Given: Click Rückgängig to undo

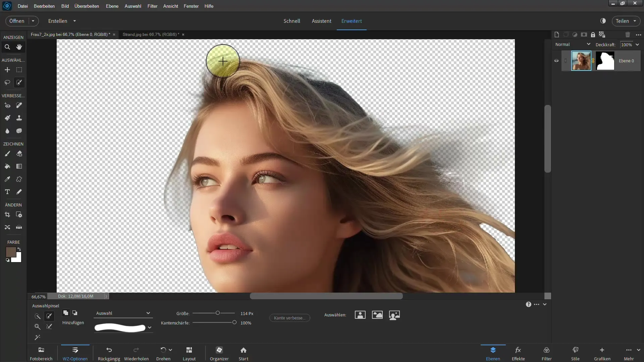Looking at the screenshot, I should coord(109,354).
